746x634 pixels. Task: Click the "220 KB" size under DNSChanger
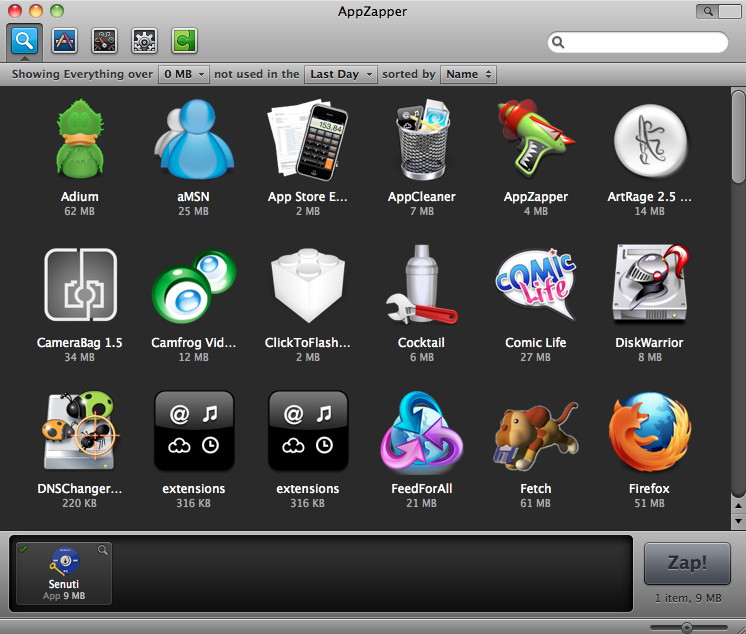79,503
